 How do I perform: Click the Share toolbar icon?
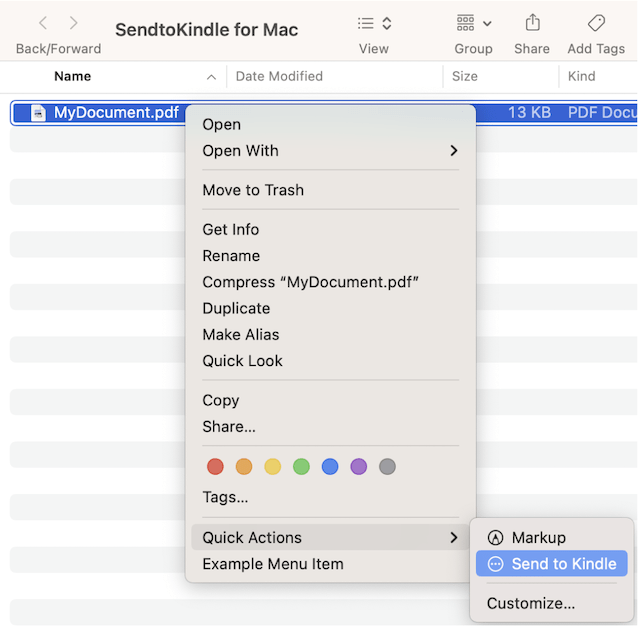(532, 23)
